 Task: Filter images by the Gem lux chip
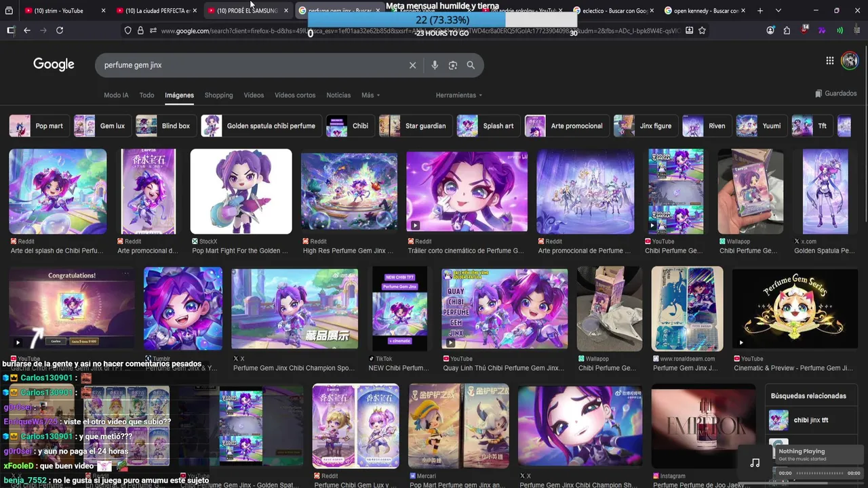(x=102, y=126)
